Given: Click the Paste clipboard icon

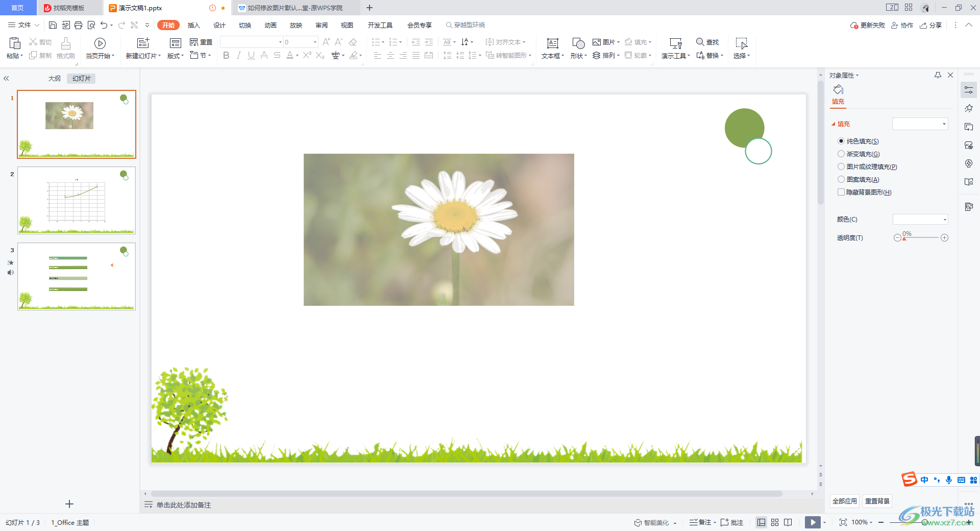Looking at the screenshot, I should pyautogui.click(x=15, y=43).
